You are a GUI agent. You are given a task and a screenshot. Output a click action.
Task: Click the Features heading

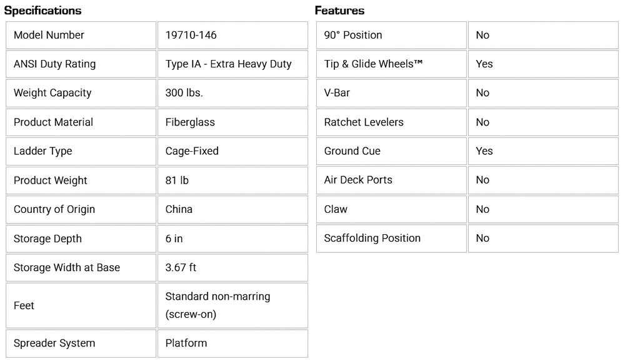pyautogui.click(x=339, y=11)
